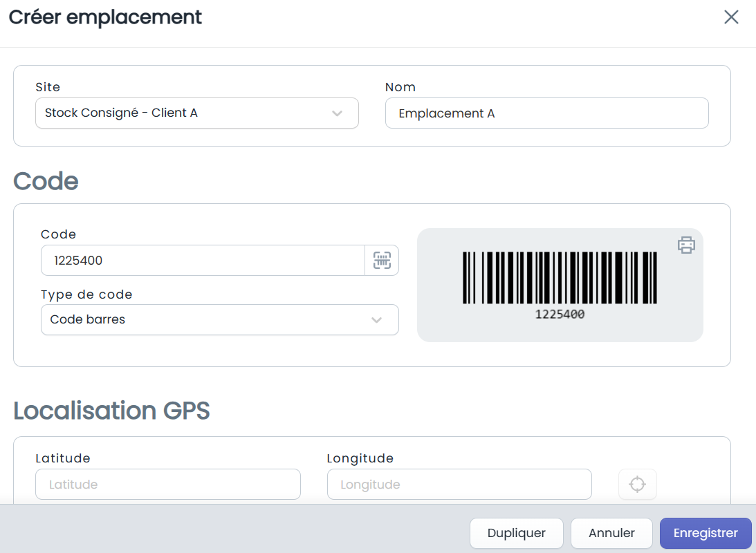This screenshot has height=553, width=756.
Task: Click the Annuler button
Action: coord(611,533)
